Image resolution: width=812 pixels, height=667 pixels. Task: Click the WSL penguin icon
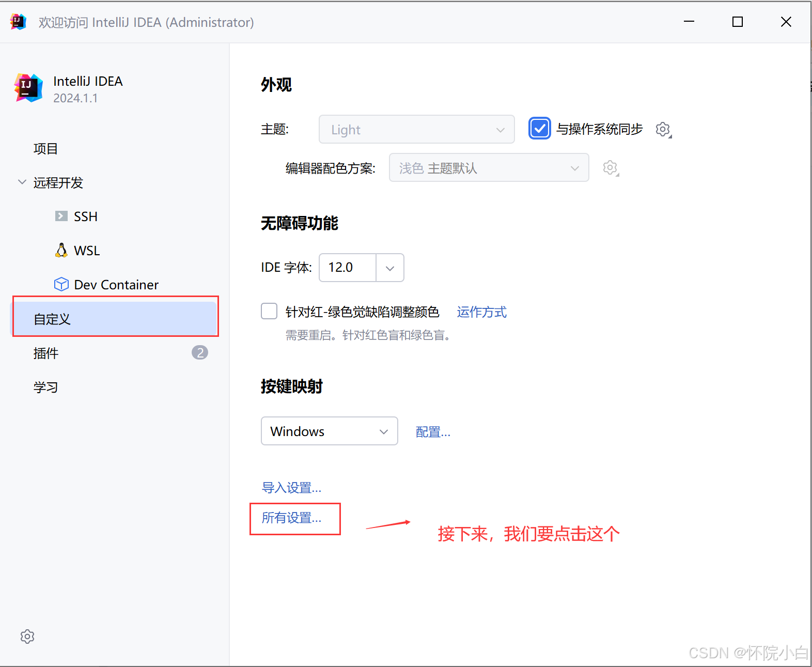pos(61,250)
